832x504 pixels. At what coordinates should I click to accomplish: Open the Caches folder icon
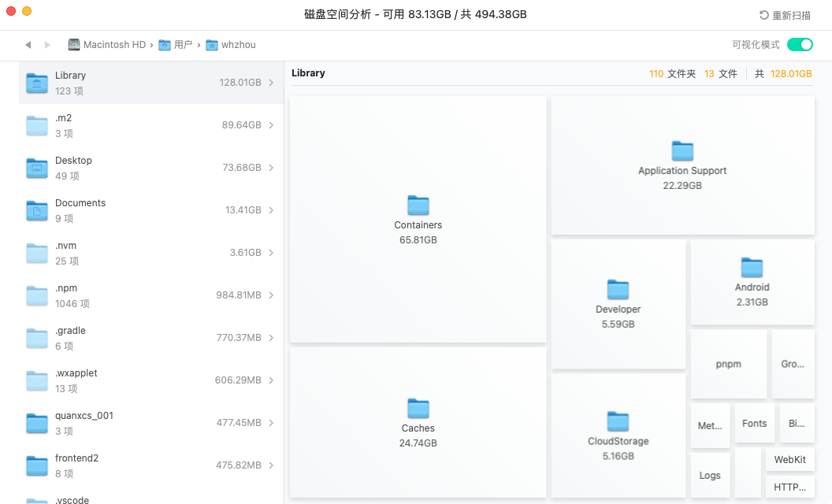418,409
